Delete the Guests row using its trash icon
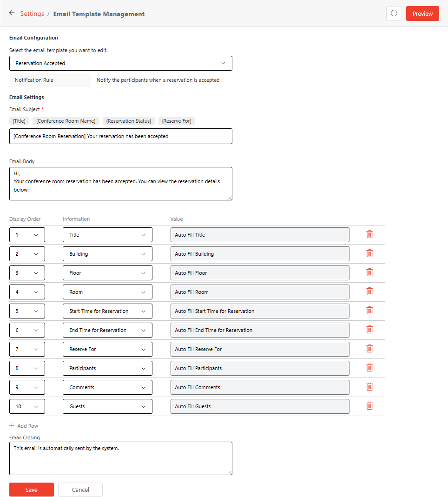Viewport: 448px width, 497px height. tap(369, 405)
